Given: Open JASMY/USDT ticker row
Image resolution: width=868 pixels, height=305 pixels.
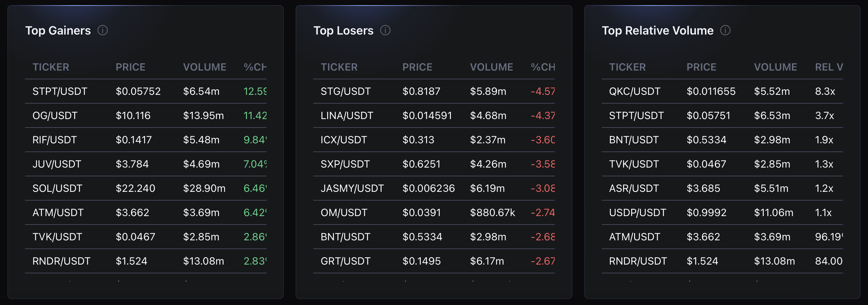Looking at the screenshot, I should (x=352, y=189).
